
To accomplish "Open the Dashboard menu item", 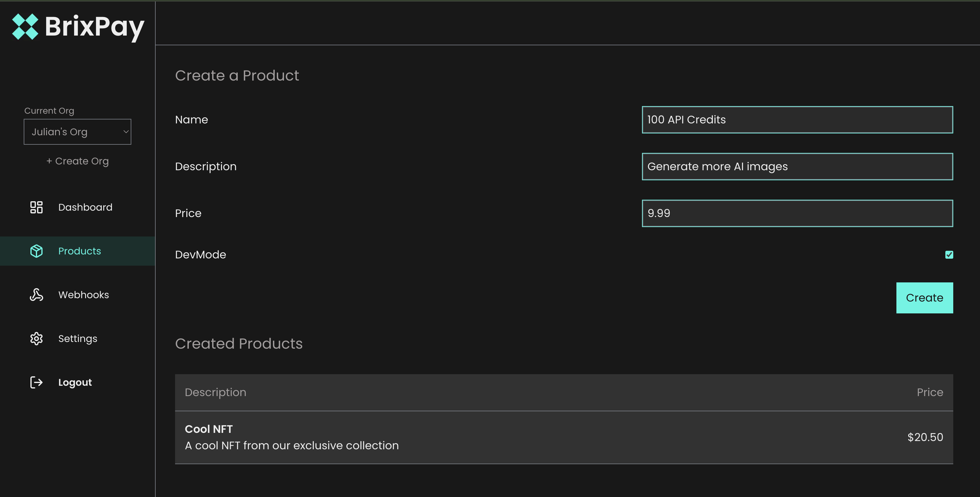I will [85, 207].
